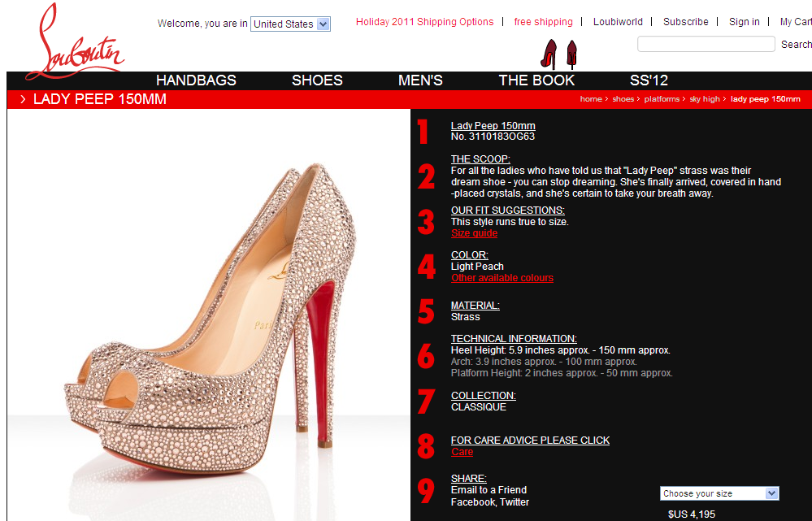Click the red numeral 1 beside Lady Peep
Image resolution: width=812 pixels, height=521 pixels.
point(424,132)
